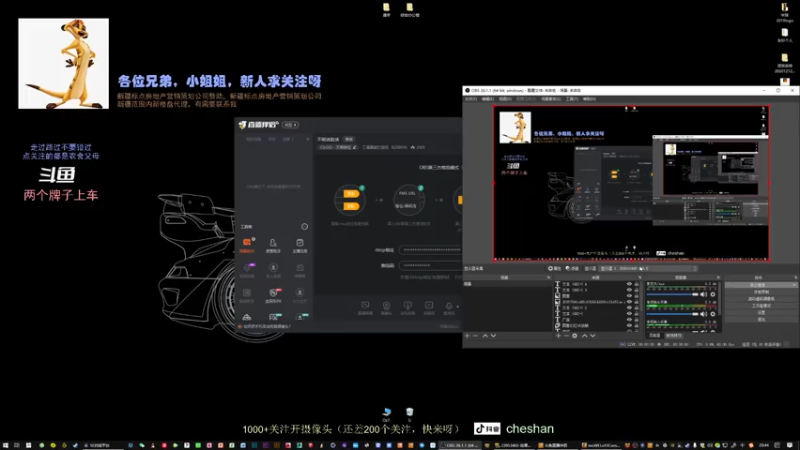
Task: Open the pill dropdown beside companion logo
Action: click(290, 125)
